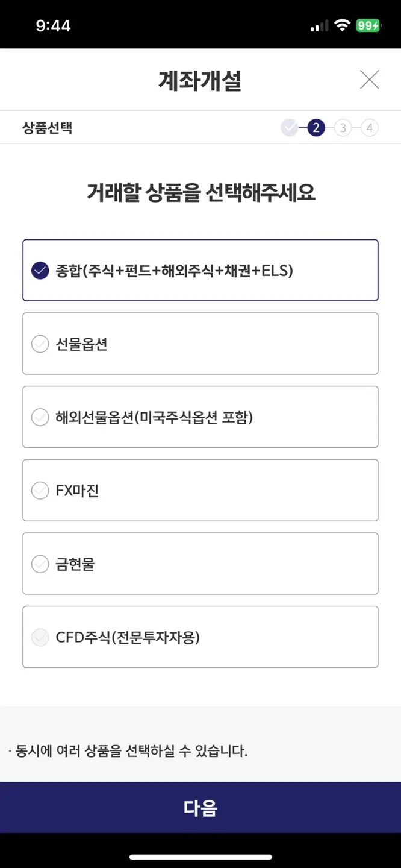Tap the completed step checkmark circle
Screen dimensions: 401x868
click(x=290, y=127)
